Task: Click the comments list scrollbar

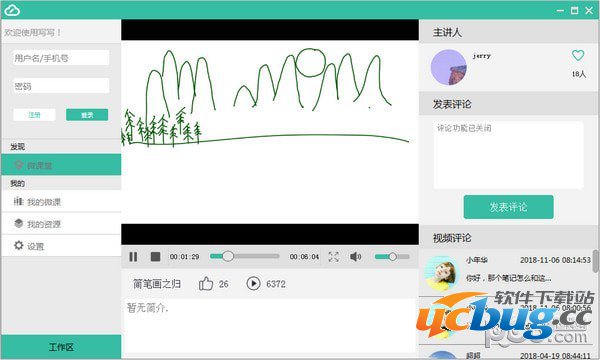Action: 596,261
